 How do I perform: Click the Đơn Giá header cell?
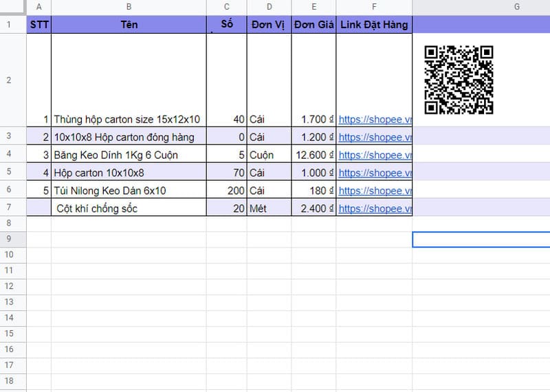point(313,25)
